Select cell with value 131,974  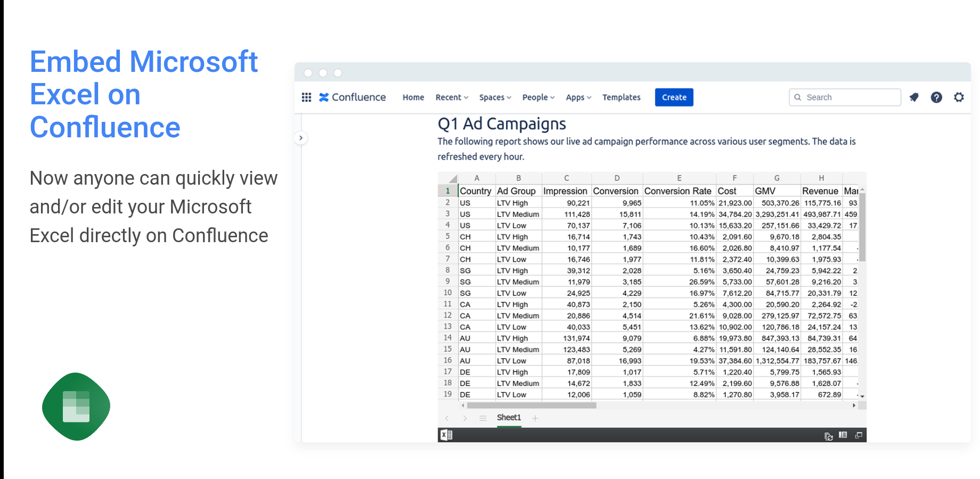(567, 338)
